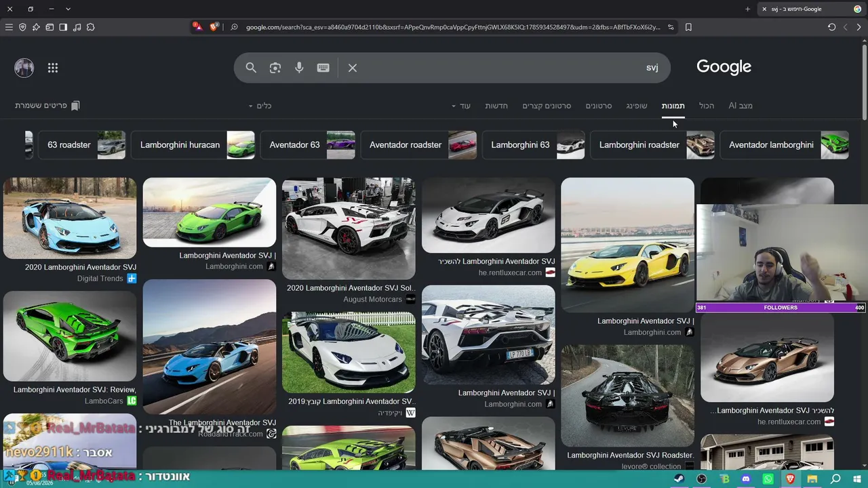Open Brave Rewards triangle icon
The width and height of the screenshot is (868, 488).
[197, 27]
